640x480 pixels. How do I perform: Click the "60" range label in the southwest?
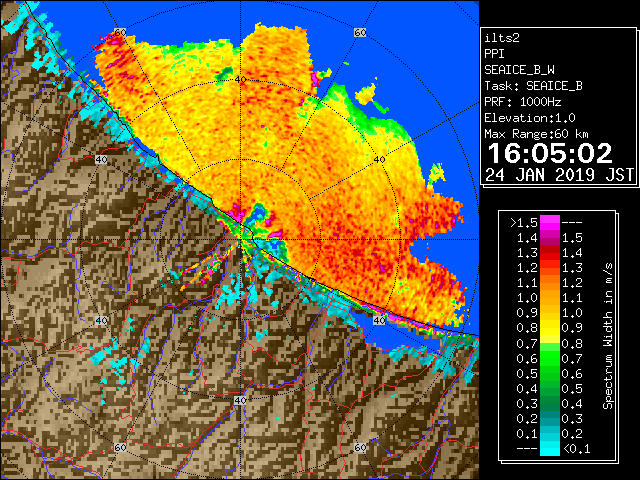click(120, 448)
